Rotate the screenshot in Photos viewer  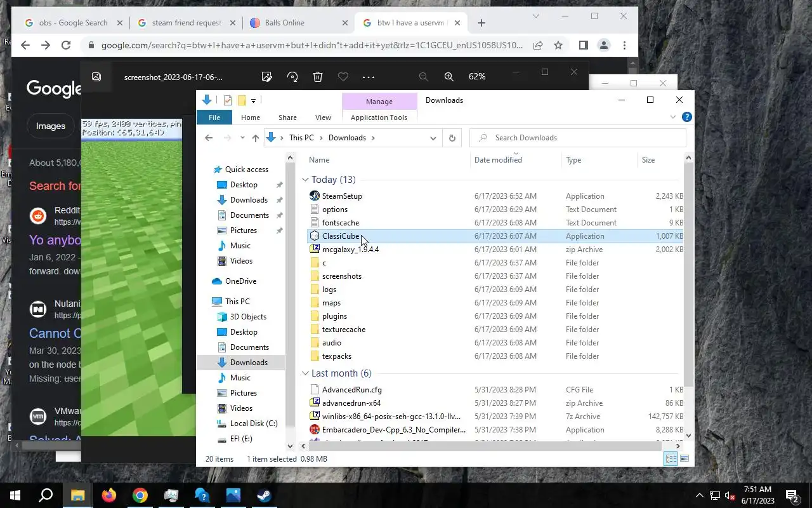pyautogui.click(x=292, y=77)
